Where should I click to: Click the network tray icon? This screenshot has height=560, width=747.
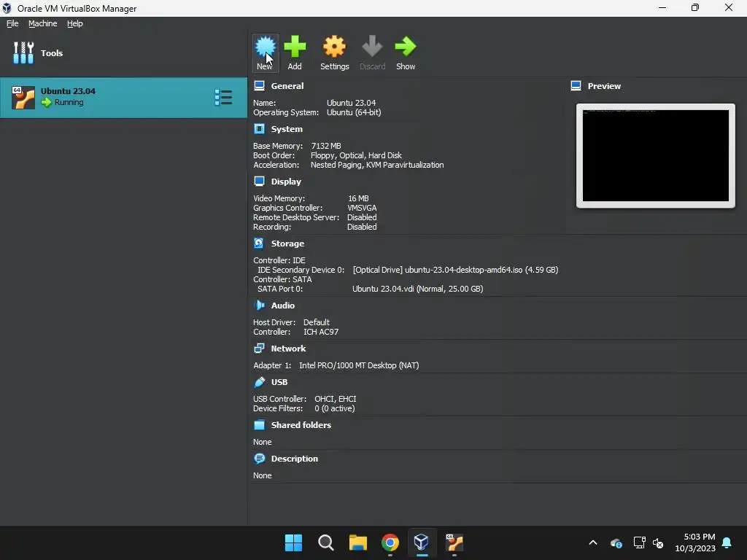[x=639, y=542]
